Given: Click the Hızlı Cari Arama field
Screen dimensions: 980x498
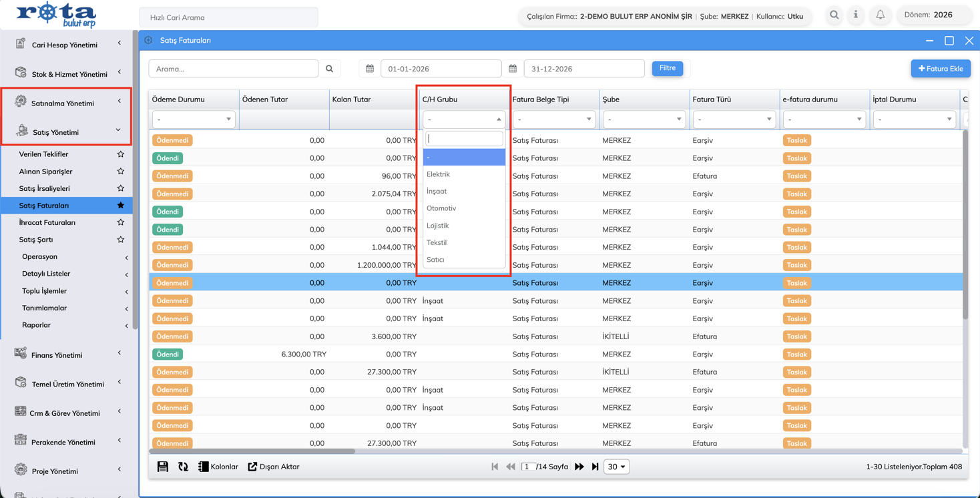Looking at the screenshot, I should point(228,17).
